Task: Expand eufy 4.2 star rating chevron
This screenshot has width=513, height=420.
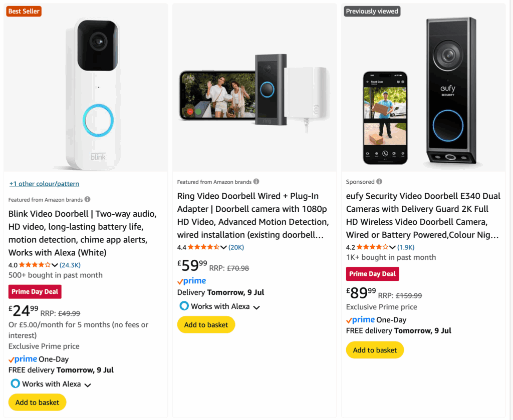Action: point(392,247)
